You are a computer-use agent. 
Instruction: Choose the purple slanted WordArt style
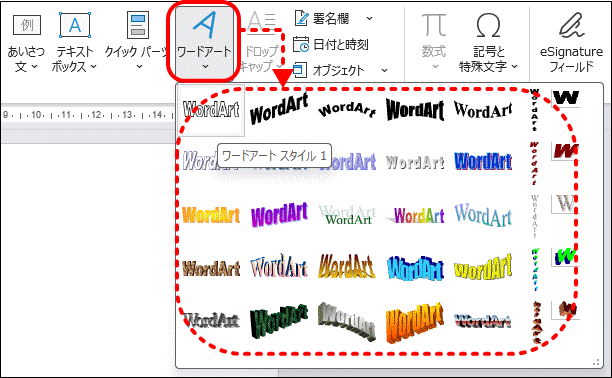point(279,214)
